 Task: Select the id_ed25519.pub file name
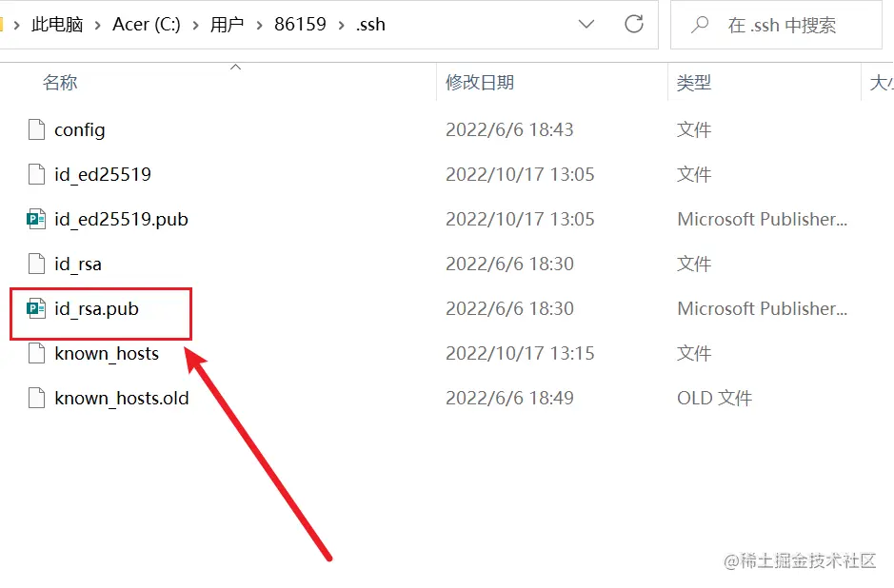coord(122,220)
